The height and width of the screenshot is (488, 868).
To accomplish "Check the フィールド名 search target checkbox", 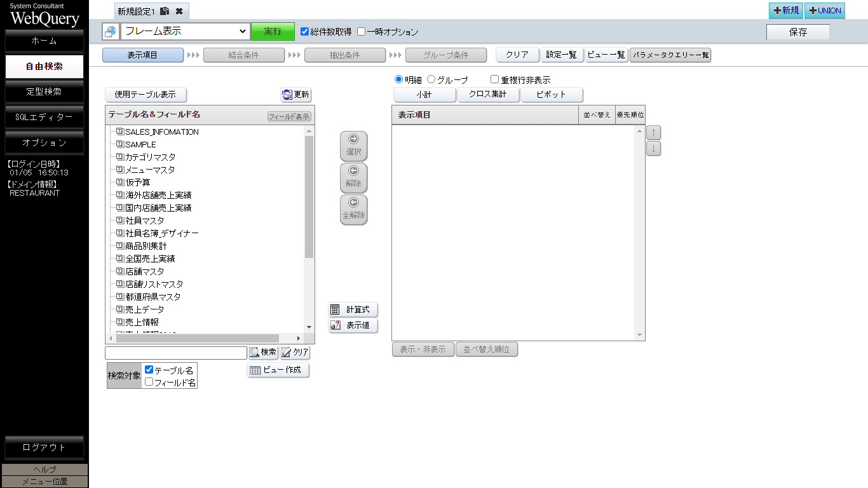I will click(148, 380).
